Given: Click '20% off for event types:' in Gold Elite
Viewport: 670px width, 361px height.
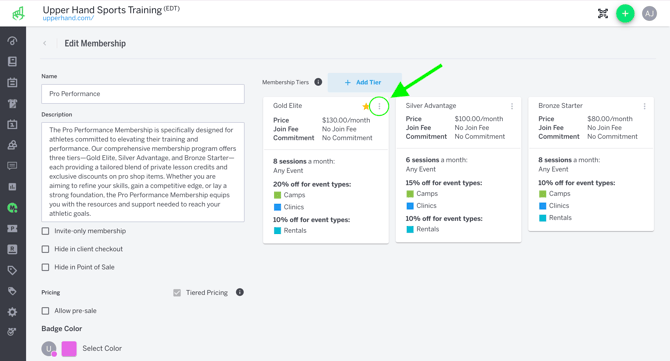Looking at the screenshot, I should [312, 184].
